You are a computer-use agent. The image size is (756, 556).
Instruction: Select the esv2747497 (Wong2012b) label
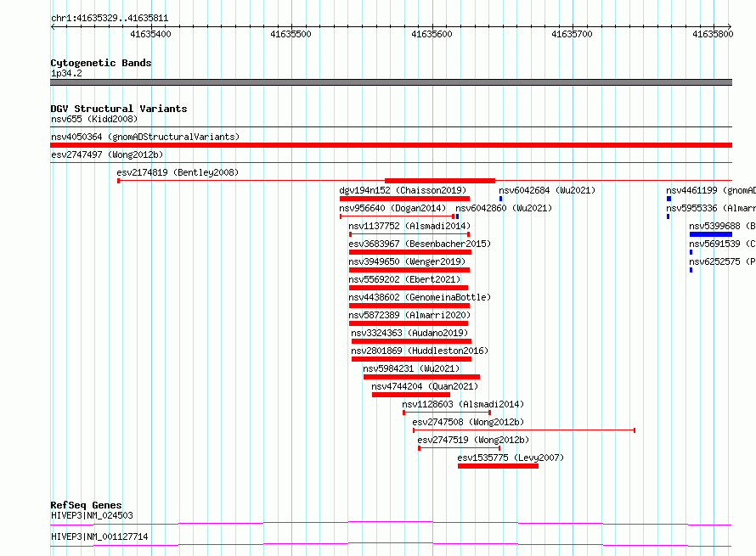pyautogui.click(x=107, y=154)
